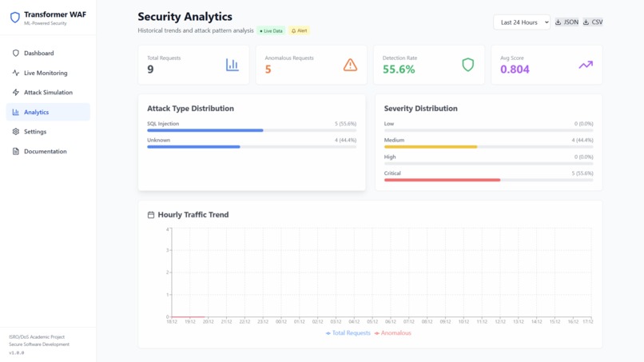The height and width of the screenshot is (362, 644).
Task: Click the 00:12 time label on chart axis
Action: (x=281, y=322)
